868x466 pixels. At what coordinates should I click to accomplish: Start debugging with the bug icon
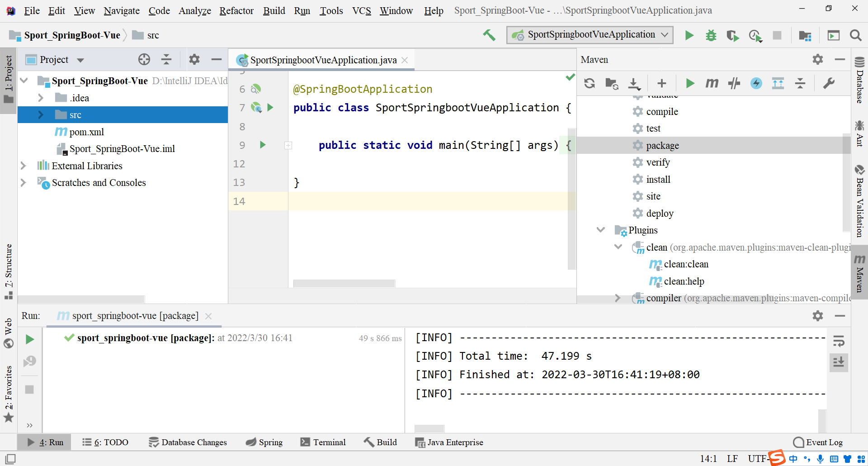(711, 35)
